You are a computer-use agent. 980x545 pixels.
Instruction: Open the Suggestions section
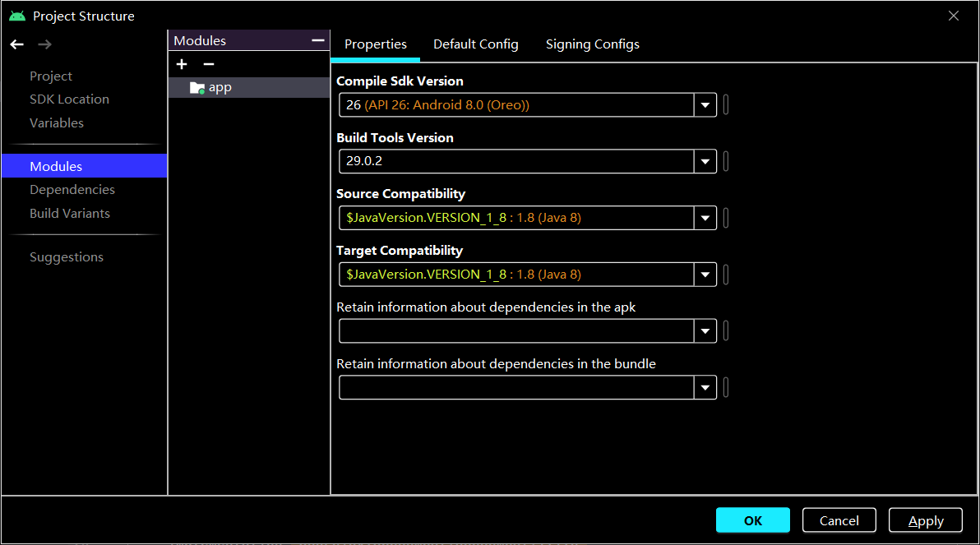click(67, 256)
